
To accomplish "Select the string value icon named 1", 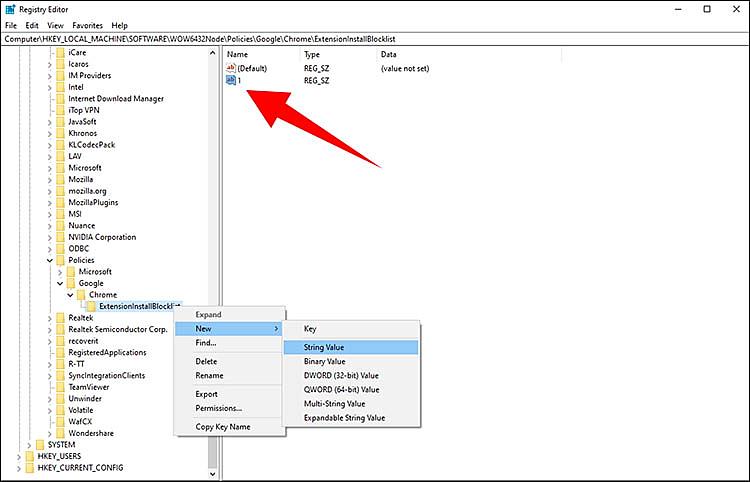I will (x=231, y=80).
